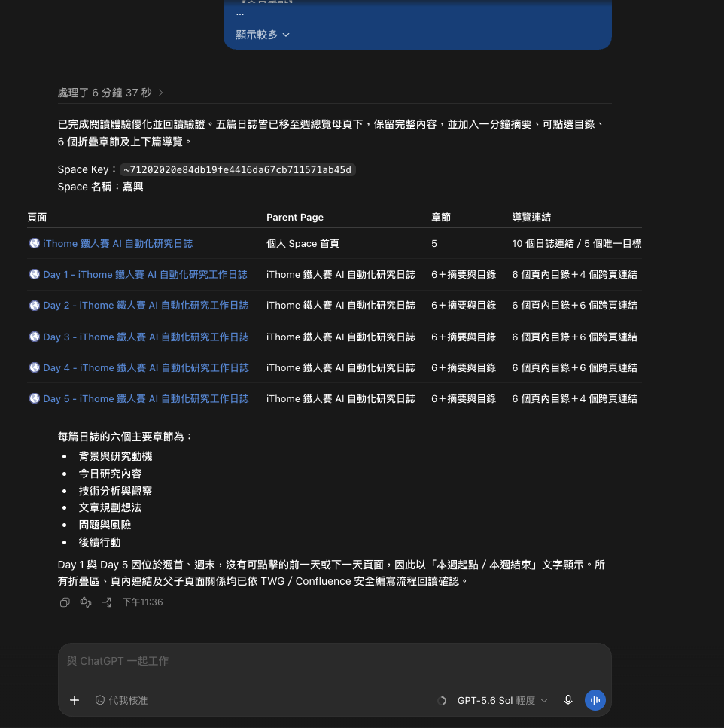Open the plus attachment menu

click(x=75, y=700)
